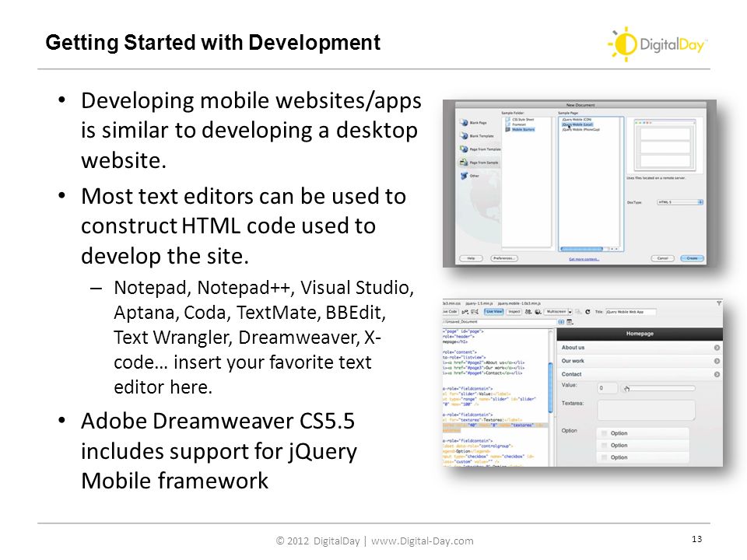Image resolution: width=747 pixels, height=560 pixels.
Task: Select jQuery Mobile (PhoneGap) sample page
Action: pos(581,129)
